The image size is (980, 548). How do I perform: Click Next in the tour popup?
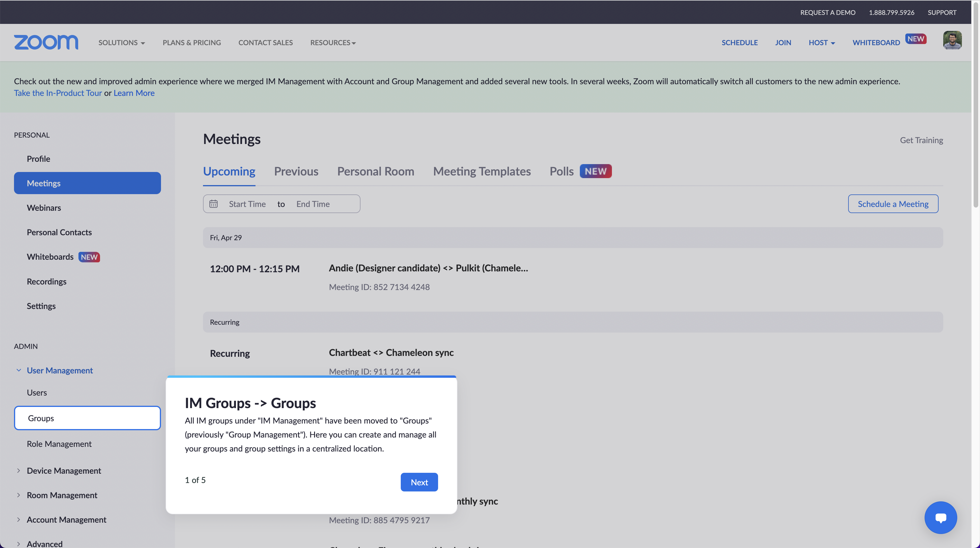click(419, 482)
